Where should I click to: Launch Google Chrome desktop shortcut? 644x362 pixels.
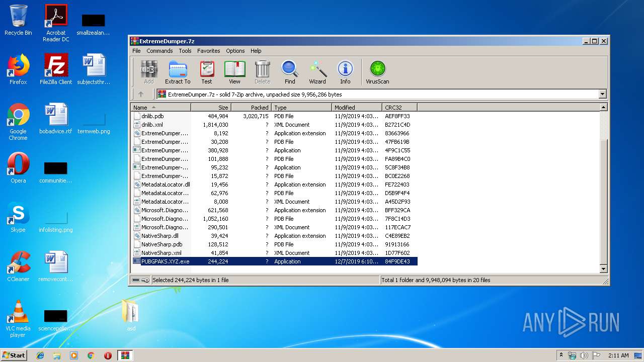click(18, 122)
